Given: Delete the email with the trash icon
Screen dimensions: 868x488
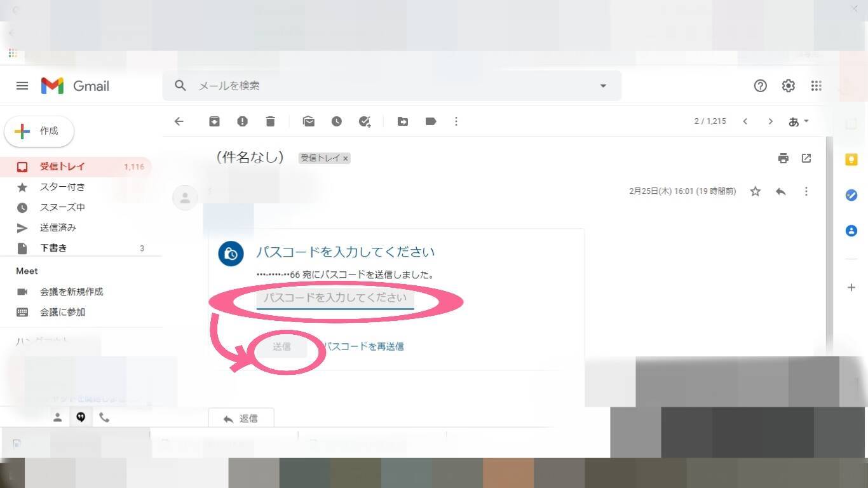Looking at the screenshot, I should tap(271, 121).
